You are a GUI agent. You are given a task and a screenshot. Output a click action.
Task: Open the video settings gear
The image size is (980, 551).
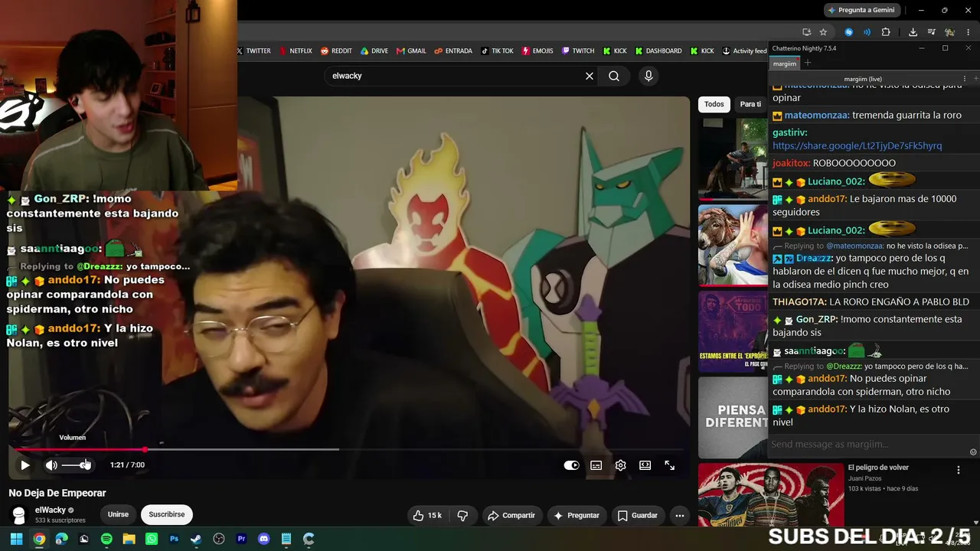pyautogui.click(x=621, y=465)
